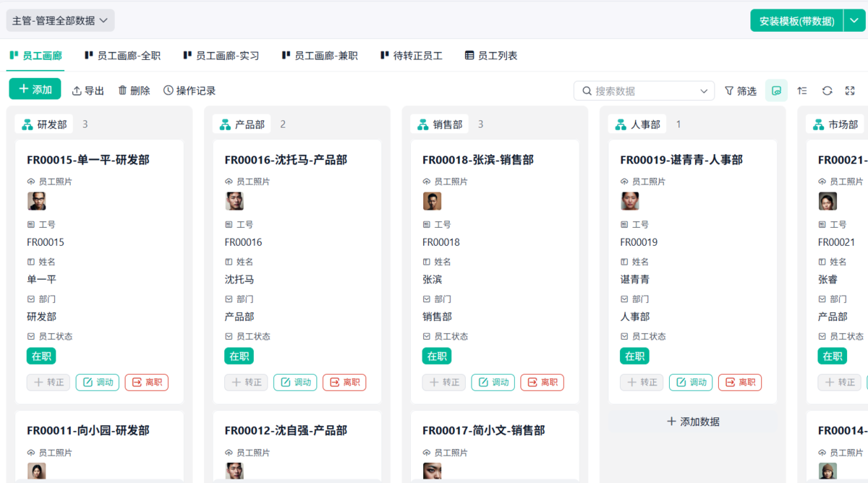The image size is (868, 483).
Task: Switch to the 待转正员工 tab
Action: tap(411, 55)
